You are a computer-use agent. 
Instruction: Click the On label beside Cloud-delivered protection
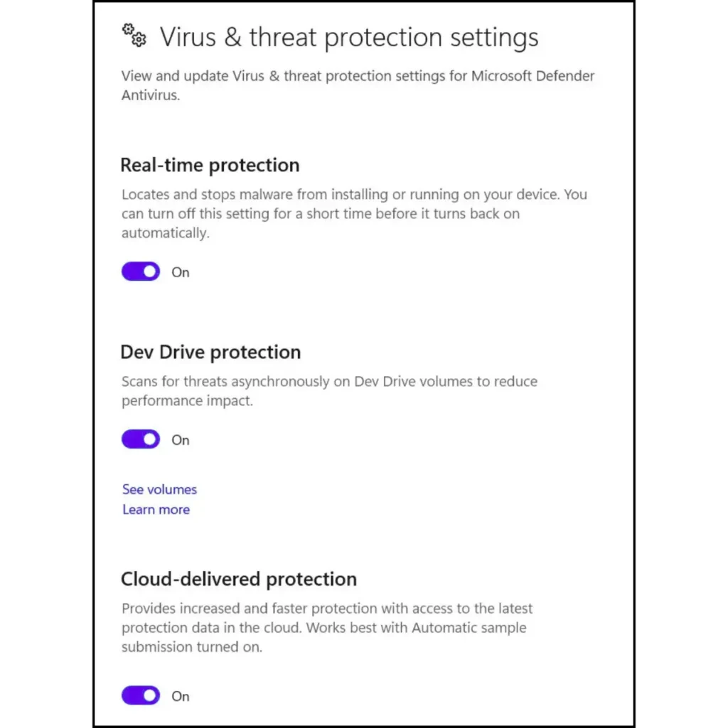tap(180, 696)
